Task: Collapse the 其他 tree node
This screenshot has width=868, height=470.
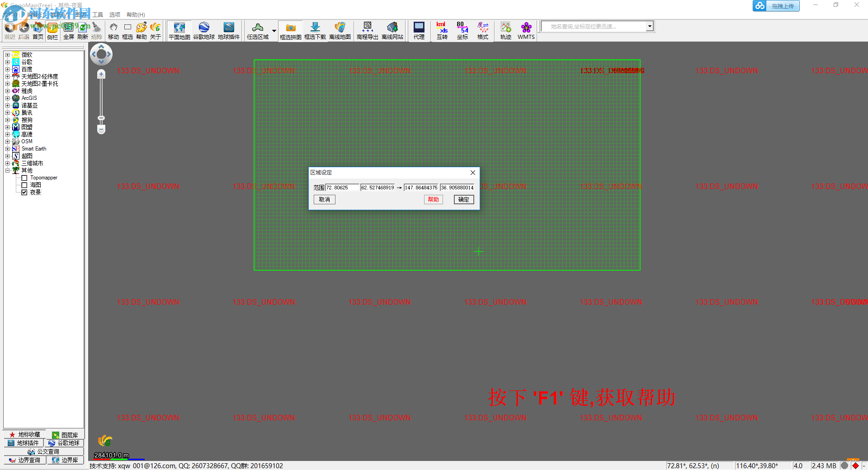Action: (x=7, y=171)
